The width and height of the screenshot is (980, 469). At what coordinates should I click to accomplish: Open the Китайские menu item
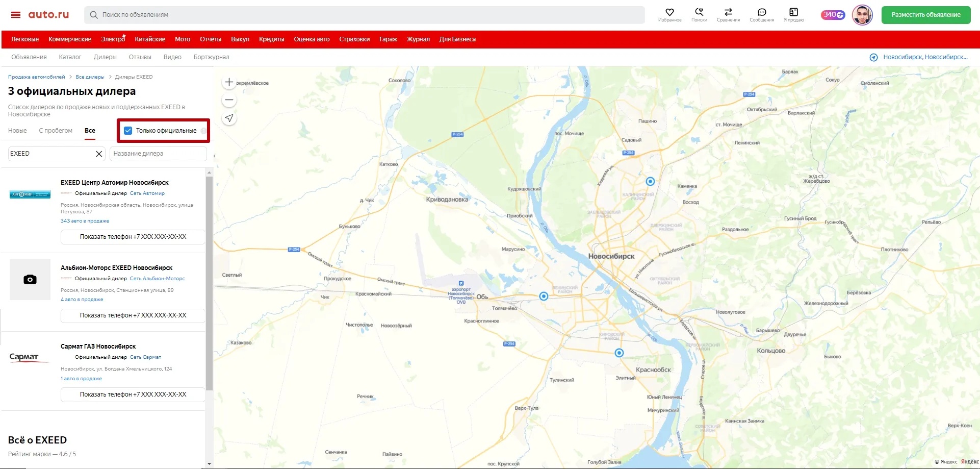click(150, 39)
